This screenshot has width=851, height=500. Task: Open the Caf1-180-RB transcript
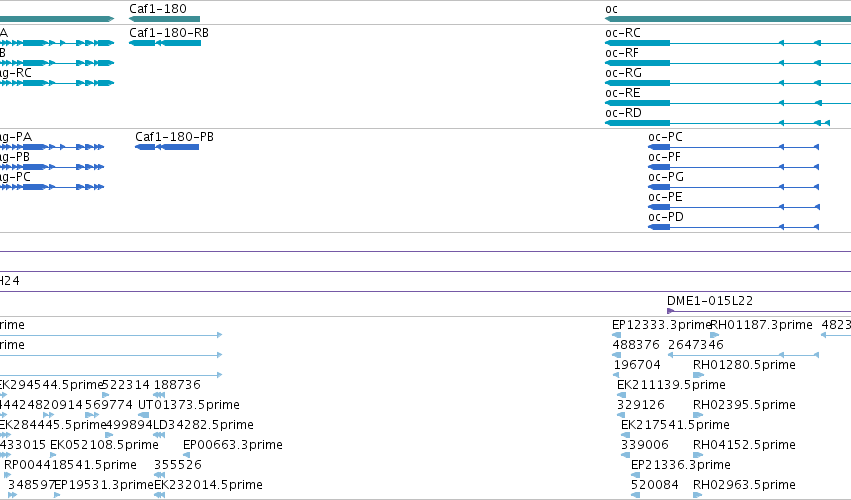[x=169, y=33]
